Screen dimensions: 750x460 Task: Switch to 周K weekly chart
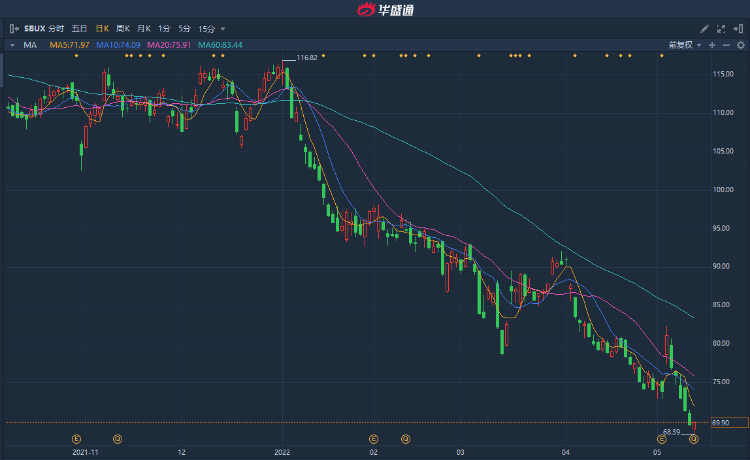click(x=124, y=29)
